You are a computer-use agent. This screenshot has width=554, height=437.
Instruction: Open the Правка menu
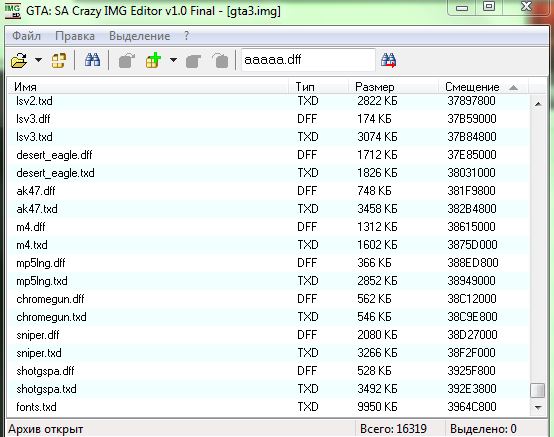(75, 36)
